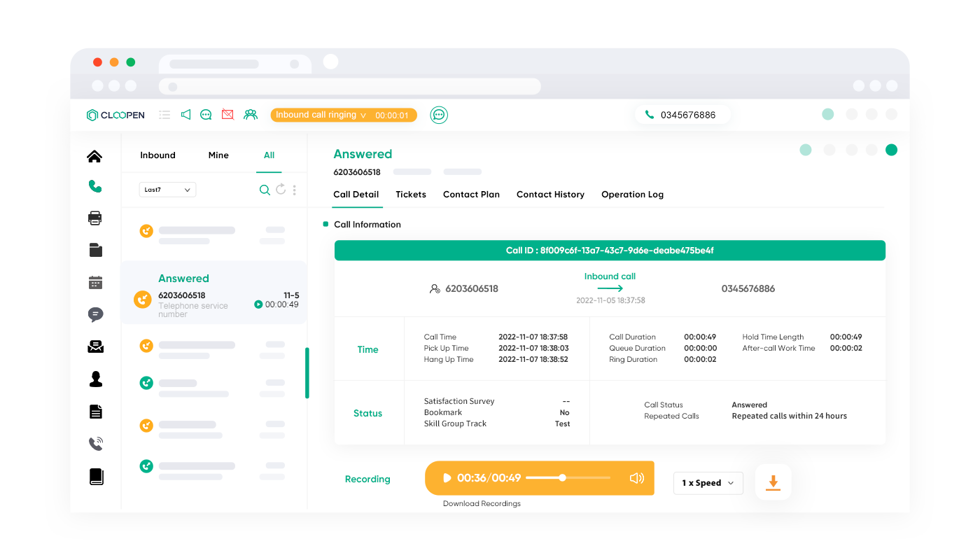Select the Mine call filter tab
This screenshot has width=980, height=560.
coord(218,155)
